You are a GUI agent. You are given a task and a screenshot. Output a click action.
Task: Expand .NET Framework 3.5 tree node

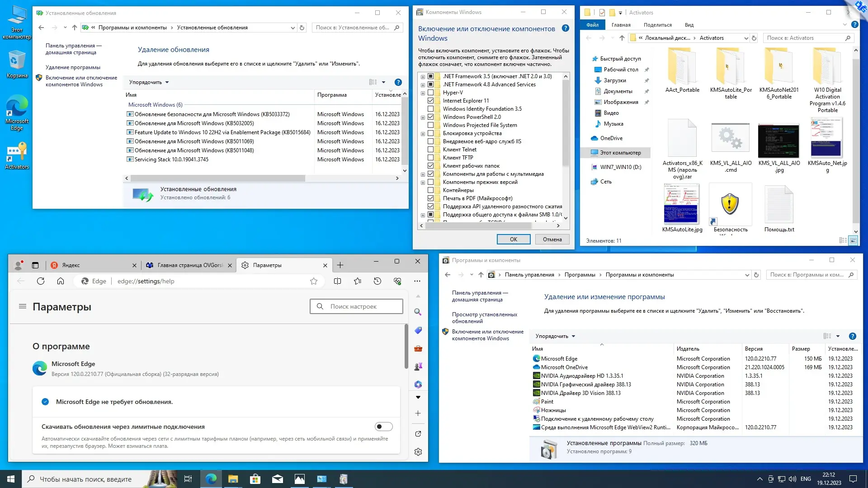pos(423,76)
